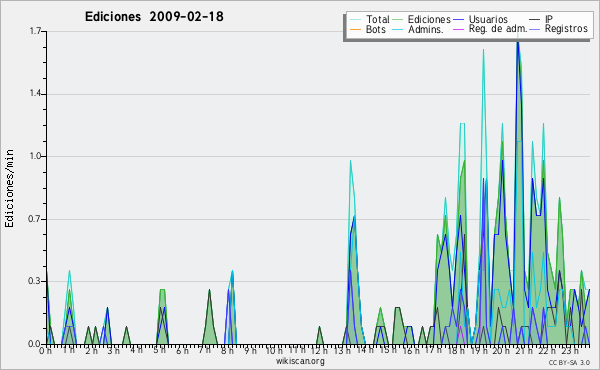The image size is (600, 370).
Task: Select the 'Admins.' legend entry
Action: pos(426,29)
